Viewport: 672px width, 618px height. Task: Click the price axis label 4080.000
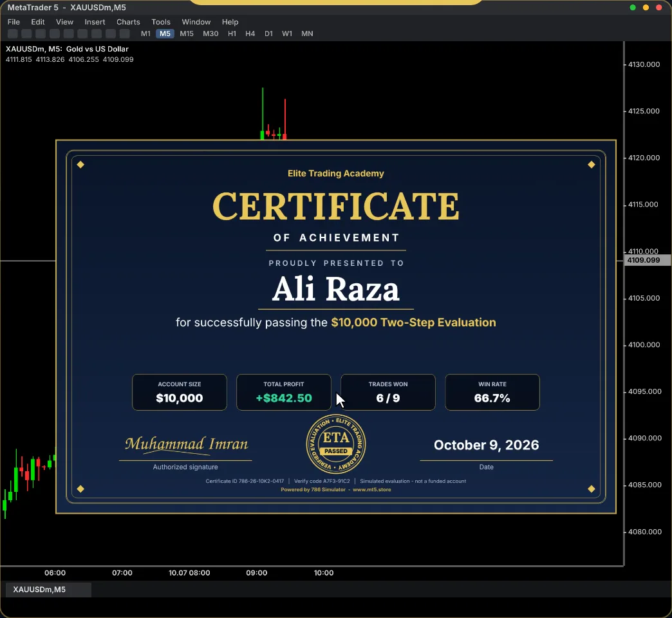(644, 532)
